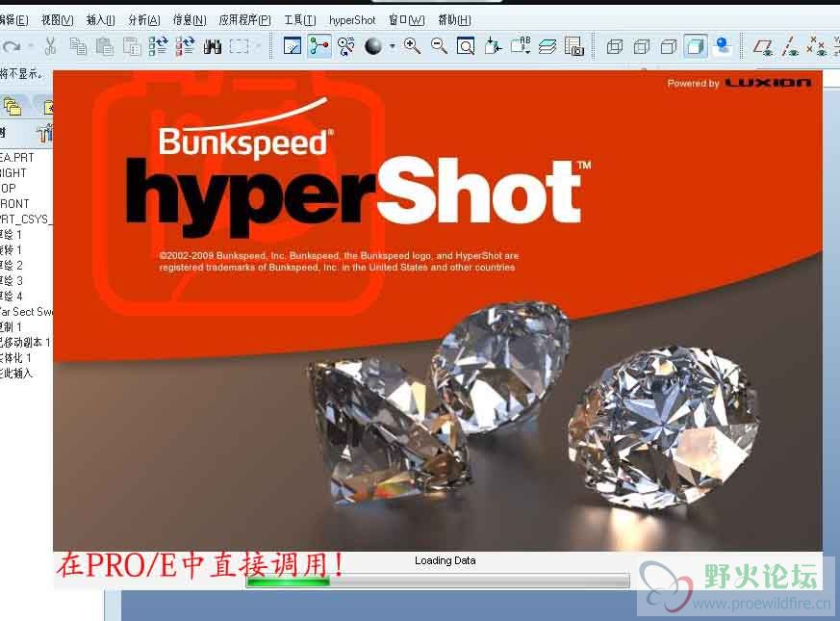Select the 草绘 1 sketch feature

coord(12,235)
